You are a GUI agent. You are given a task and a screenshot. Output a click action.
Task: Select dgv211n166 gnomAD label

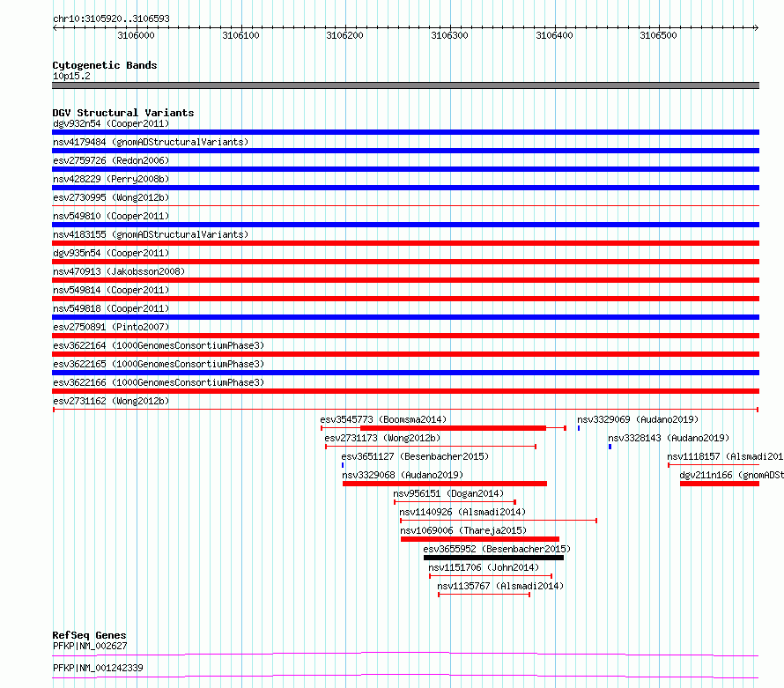[x=731, y=475]
